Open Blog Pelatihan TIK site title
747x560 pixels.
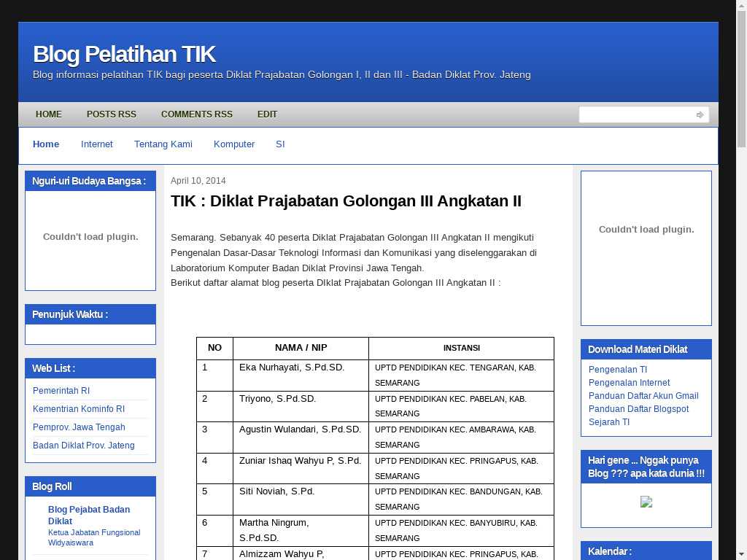124,54
